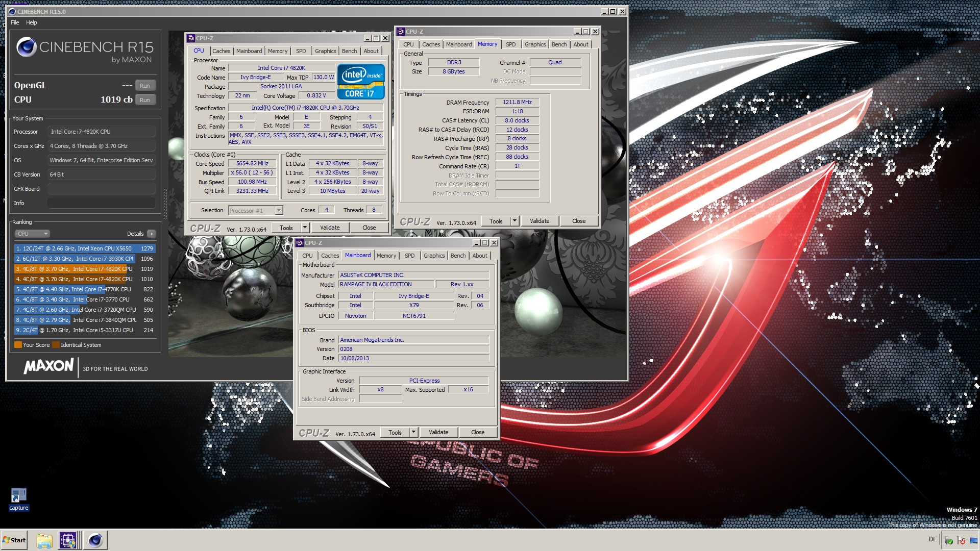Click Tools in Memory CPU-Z window
980x551 pixels.
(496, 221)
